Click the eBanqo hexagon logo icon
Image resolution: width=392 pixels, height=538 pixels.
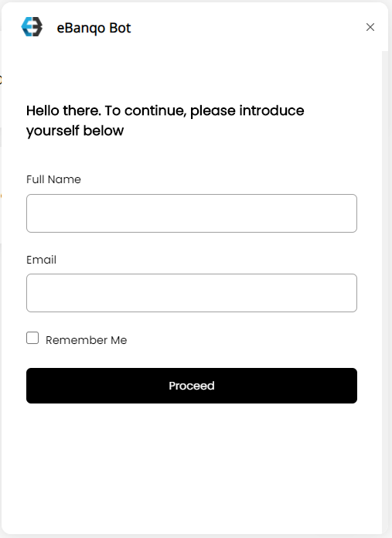32,27
